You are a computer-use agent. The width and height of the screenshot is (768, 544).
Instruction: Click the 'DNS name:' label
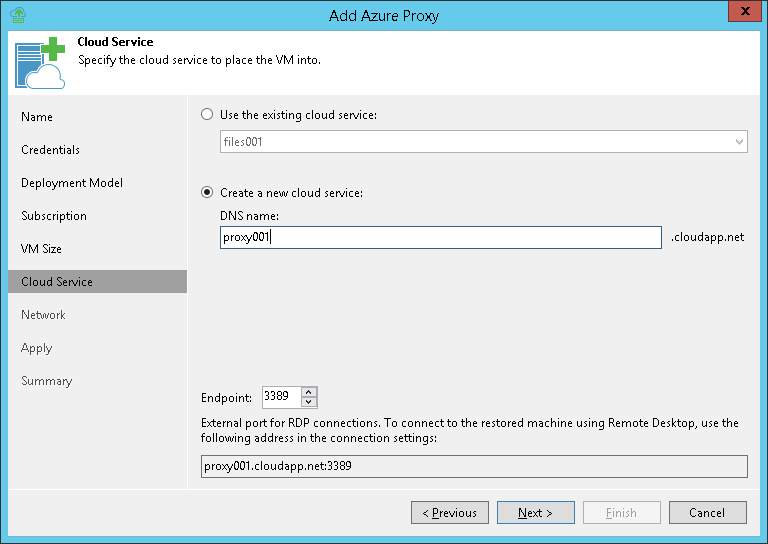(249, 216)
